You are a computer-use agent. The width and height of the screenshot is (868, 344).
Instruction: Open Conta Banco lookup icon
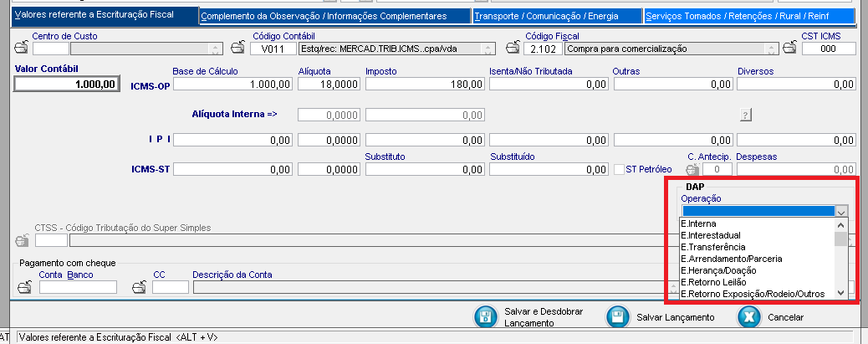coord(25,287)
